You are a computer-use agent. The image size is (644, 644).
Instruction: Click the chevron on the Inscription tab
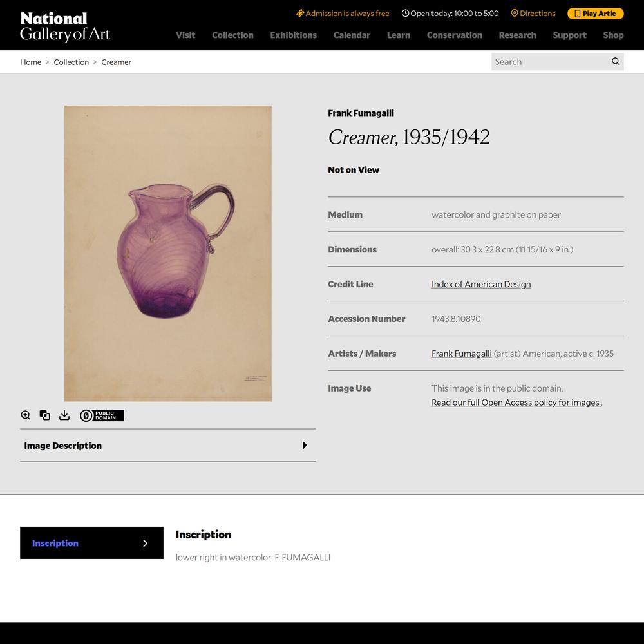145,544
